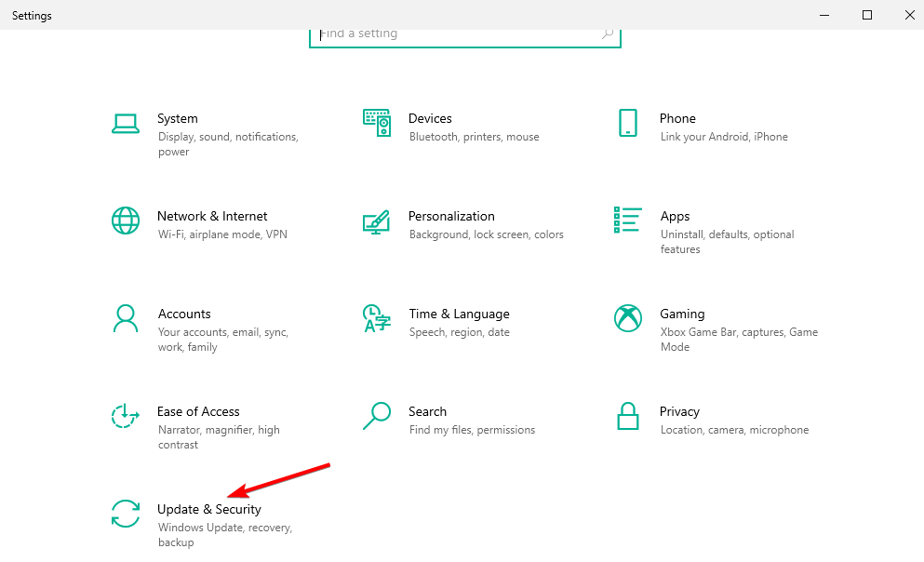Select the Accounts person icon
Viewport: 924px width, 562px height.
126,319
